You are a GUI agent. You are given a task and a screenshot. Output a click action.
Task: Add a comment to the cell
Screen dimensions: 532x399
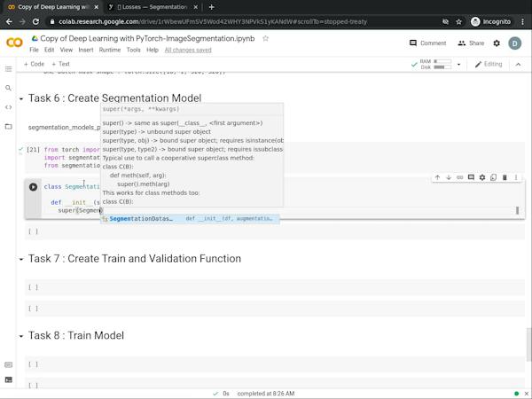pos(471,177)
